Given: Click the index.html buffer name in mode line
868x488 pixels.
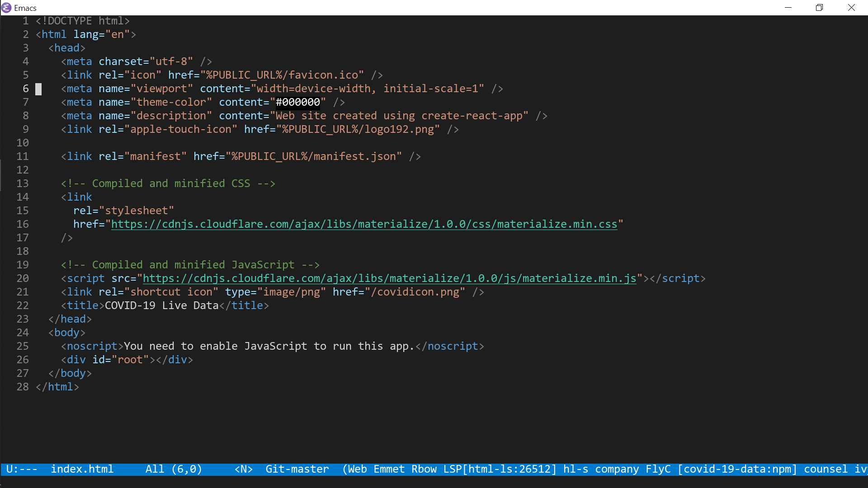Looking at the screenshot, I should 82,469.
